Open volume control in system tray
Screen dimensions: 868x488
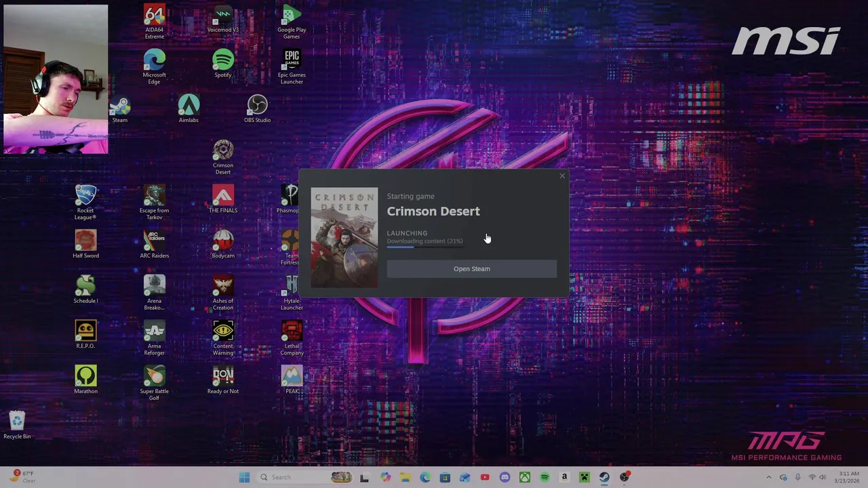tap(823, 477)
